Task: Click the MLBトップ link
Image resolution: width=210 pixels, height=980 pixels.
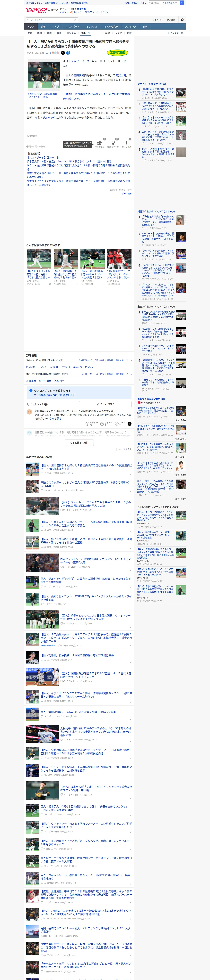Action: coord(87,374)
